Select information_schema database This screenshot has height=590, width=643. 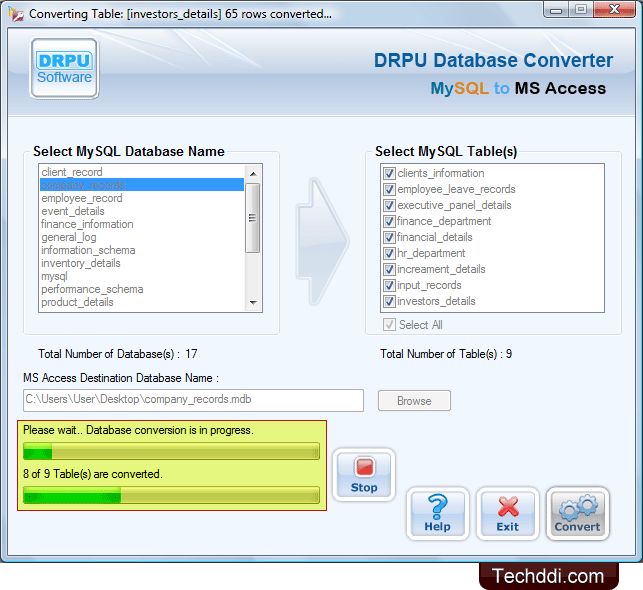pyautogui.click(x=142, y=250)
